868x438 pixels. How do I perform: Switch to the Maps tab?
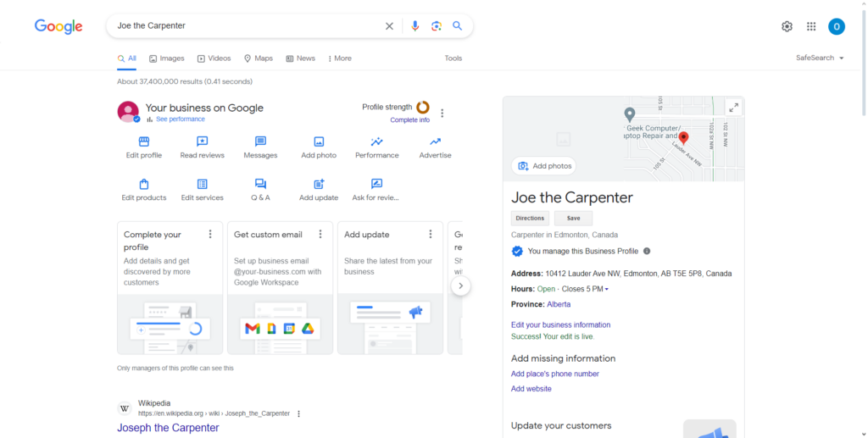click(259, 58)
